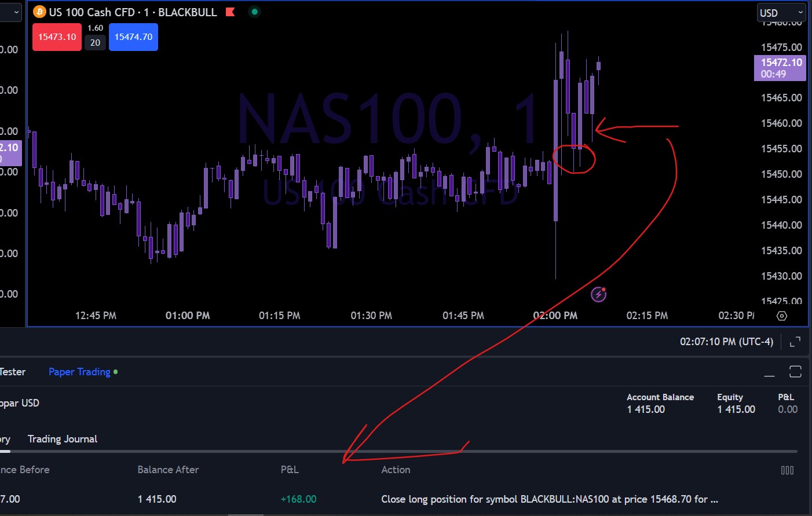
Task: Click the current price label 15472.10
Action: pos(780,68)
